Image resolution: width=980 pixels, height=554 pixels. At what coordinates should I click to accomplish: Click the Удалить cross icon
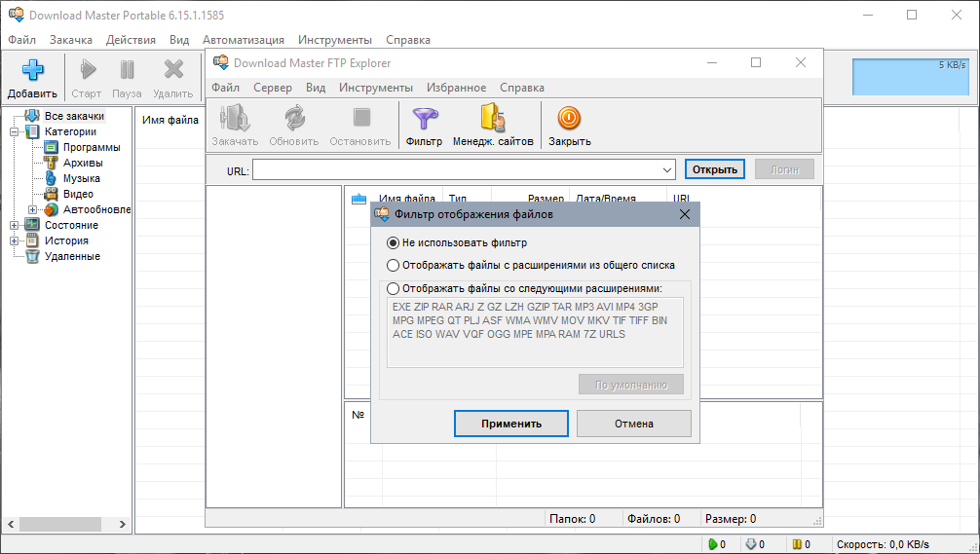point(173,69)
